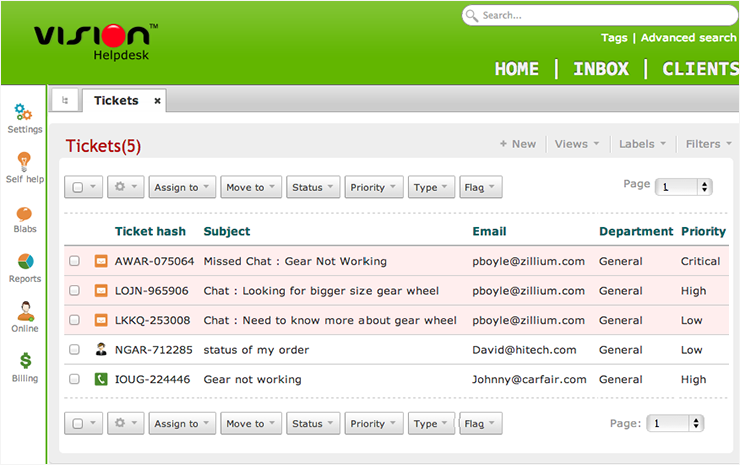Click the Vision Helpdesk logo
This screenshot has width=740, height=465.
click(x=96, y=42)
